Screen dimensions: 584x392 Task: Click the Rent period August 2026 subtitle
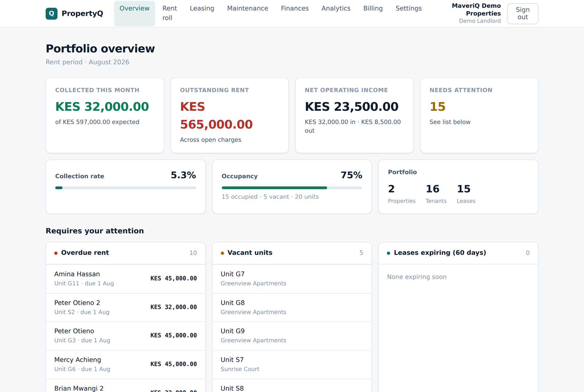coord(88,62)
